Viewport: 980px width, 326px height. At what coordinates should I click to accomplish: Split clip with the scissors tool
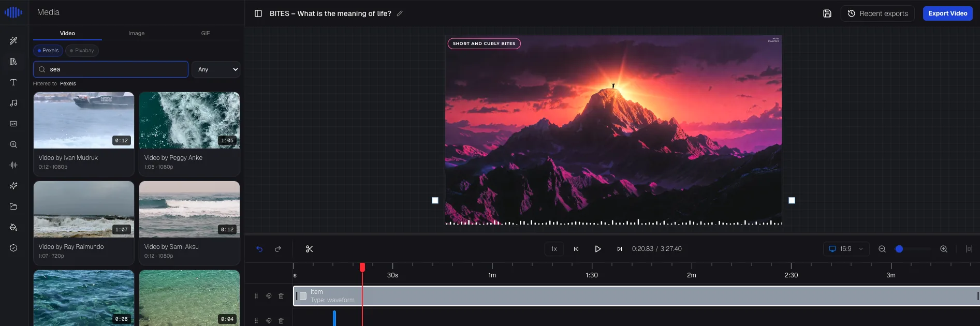[x=310, y=249]
